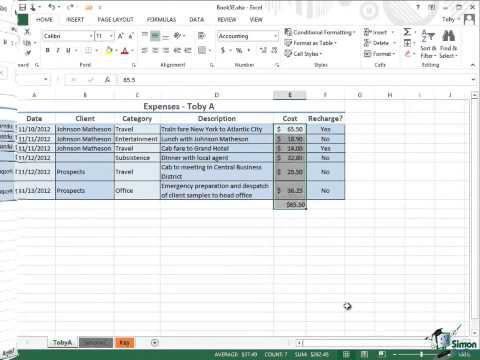Open Format as Table menu
480x360 pixels.
311,43
